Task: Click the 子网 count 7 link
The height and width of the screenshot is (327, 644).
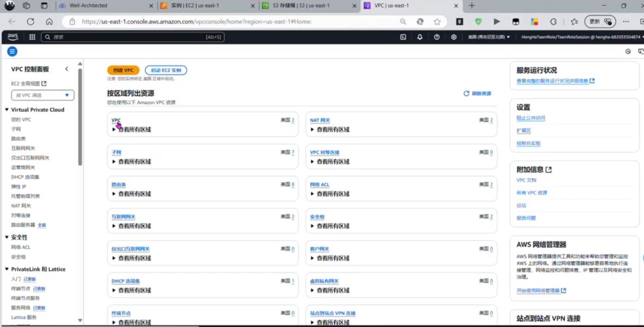Action: tap(293, 152)
